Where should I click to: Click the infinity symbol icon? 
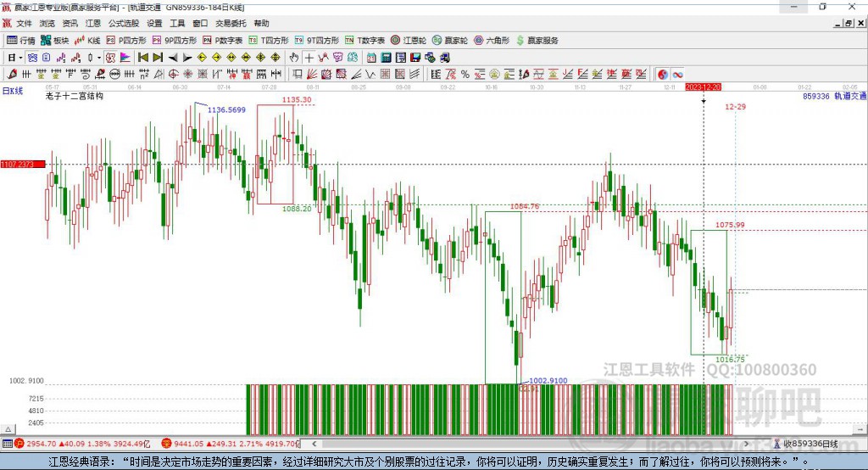pos(678,75)
